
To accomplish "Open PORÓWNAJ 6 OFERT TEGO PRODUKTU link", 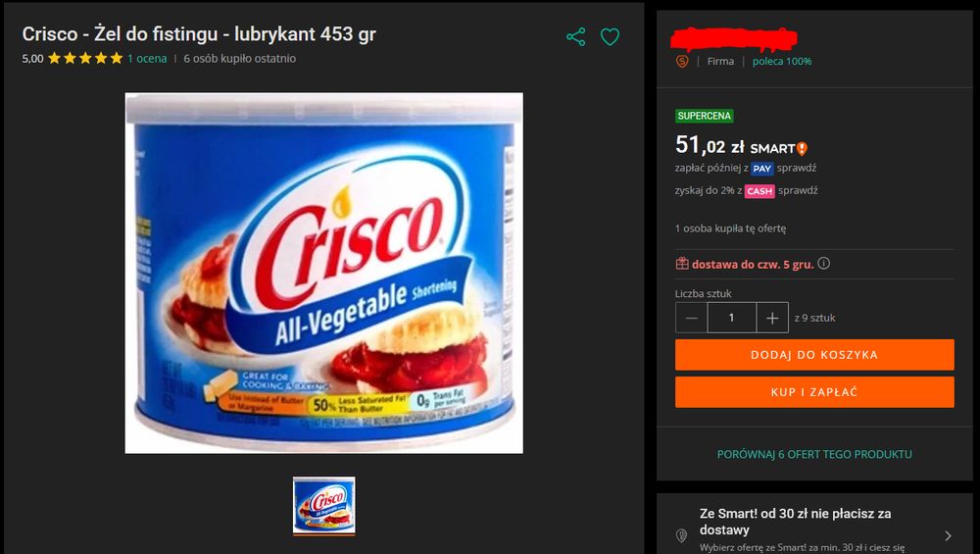I will [x=814, y=455].
